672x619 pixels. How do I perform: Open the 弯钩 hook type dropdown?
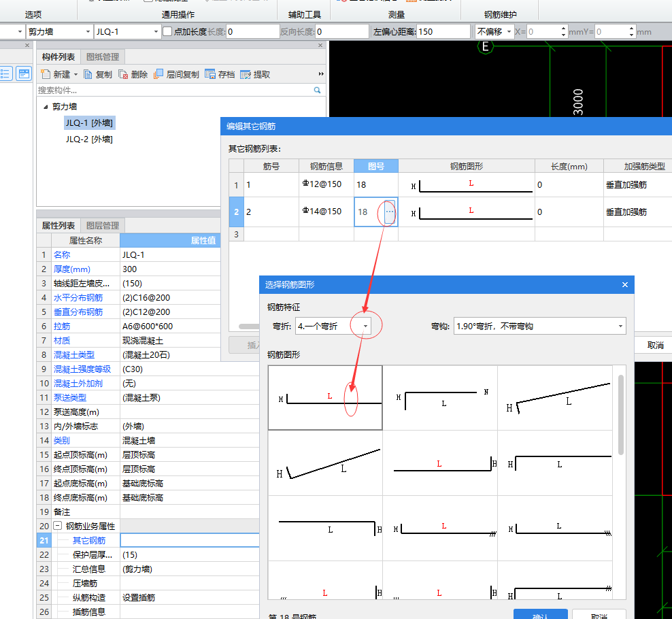coord(619,327)
